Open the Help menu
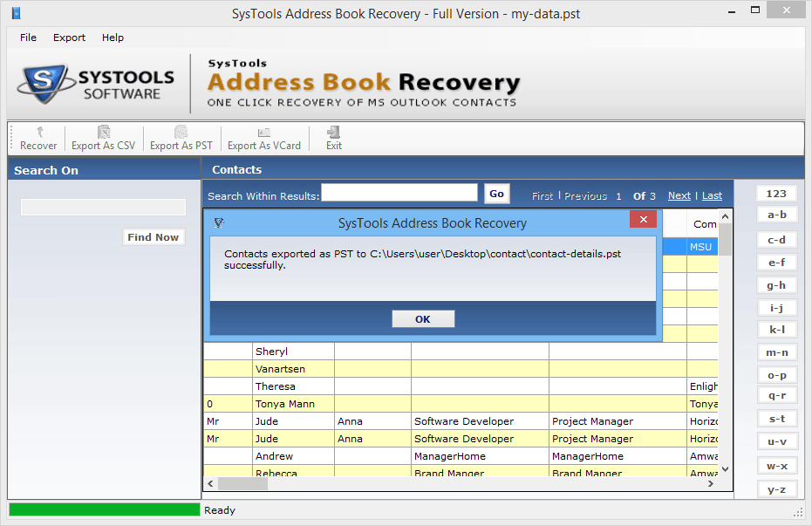Screen dimensions: 812x526 113,38
